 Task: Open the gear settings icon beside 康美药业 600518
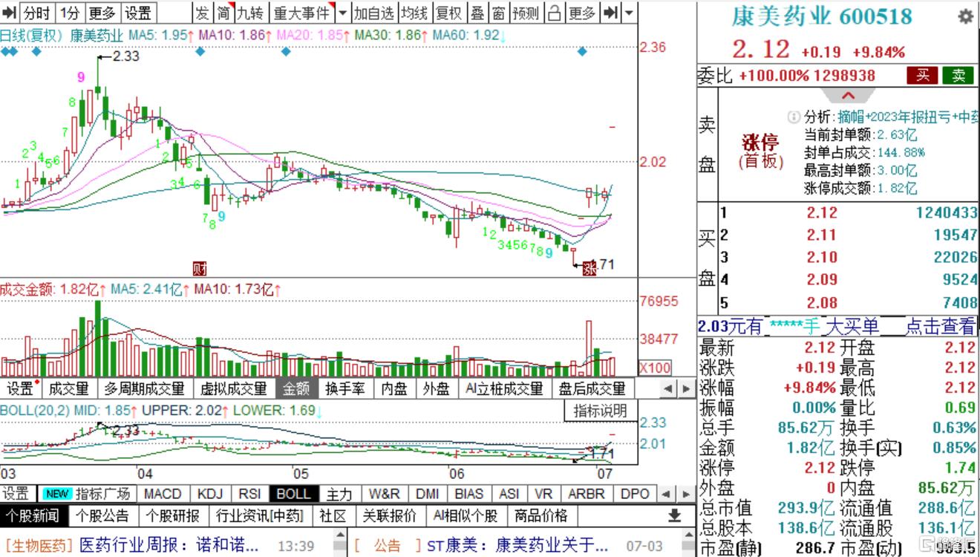[x=965, y=16]
